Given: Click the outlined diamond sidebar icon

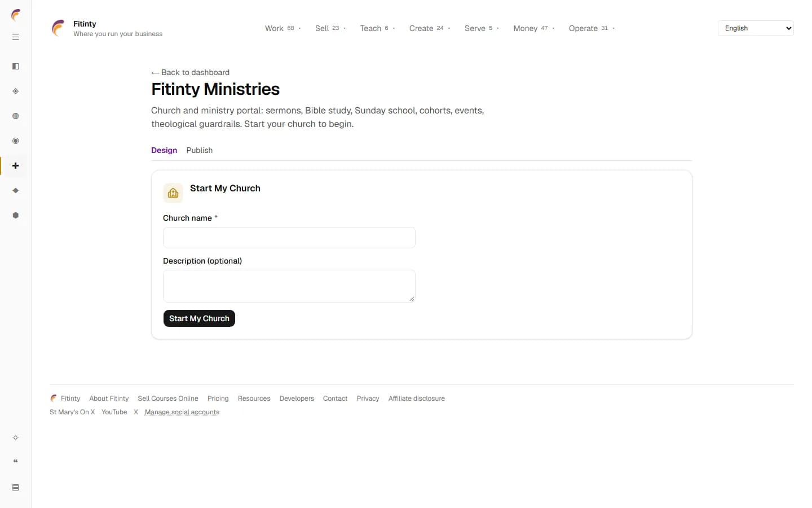Looking at the screenshot, I should (16, 91).
